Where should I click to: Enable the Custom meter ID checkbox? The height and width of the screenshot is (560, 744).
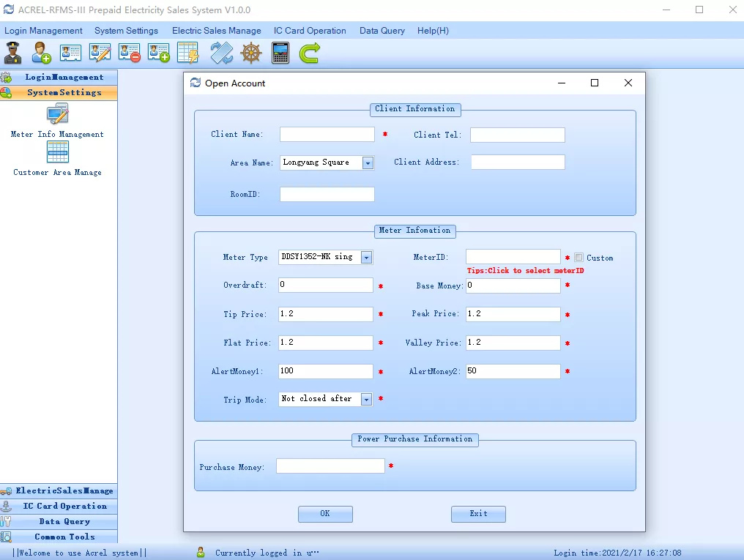pyautogui.click(x=579, y=258)
